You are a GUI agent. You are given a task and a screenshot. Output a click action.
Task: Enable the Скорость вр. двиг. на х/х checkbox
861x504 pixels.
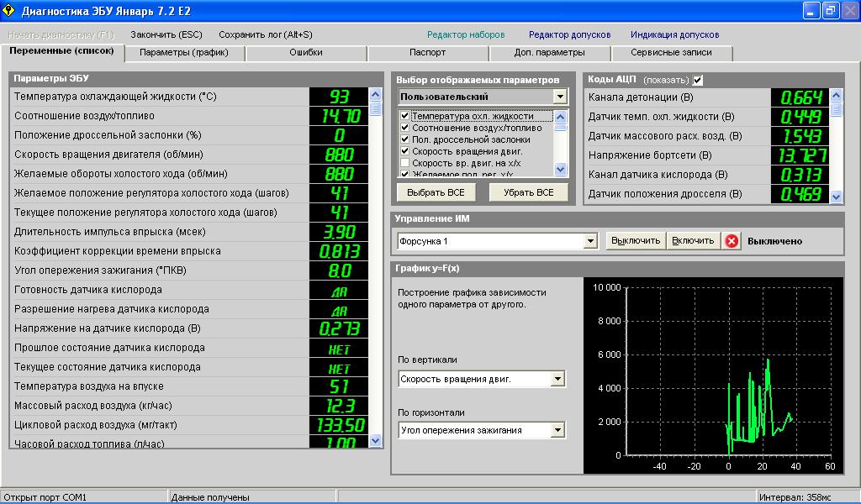(x=405, y=162)
